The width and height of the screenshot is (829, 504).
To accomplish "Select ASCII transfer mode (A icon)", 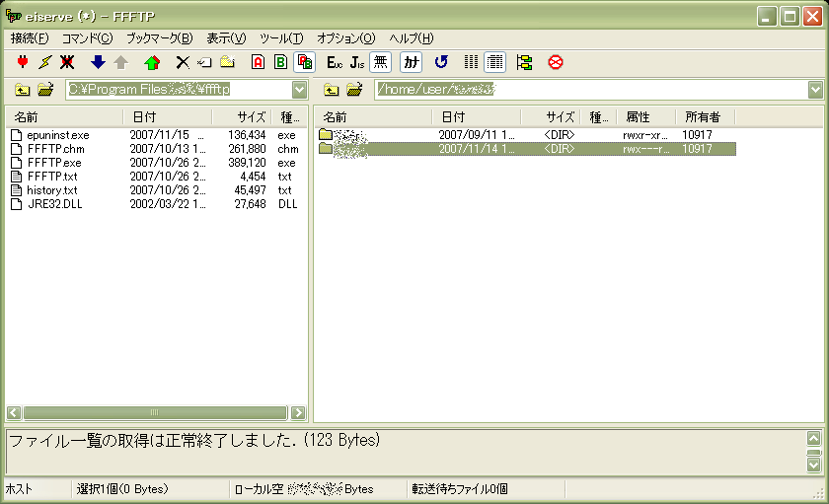I will (x=258, y=62).
